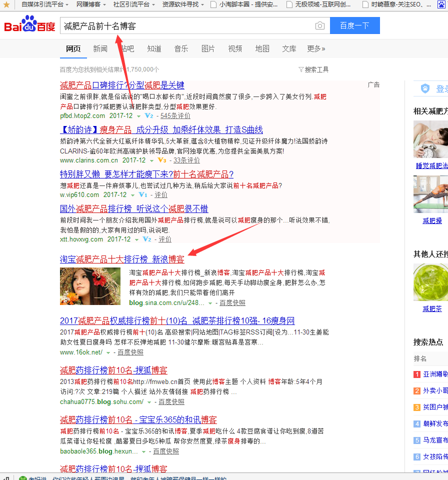Image resolution: width=448 pixels, height=480 pixels.
Task: Click the green tea thumbnail above 减肥茶
Action: pos(430,282)
